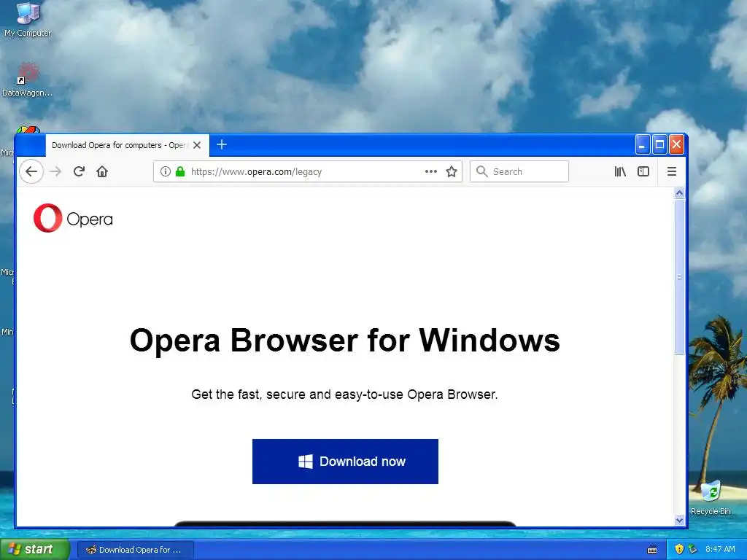
Task: Click the vertical scrollbar thumb
Action: click(679, 276)
